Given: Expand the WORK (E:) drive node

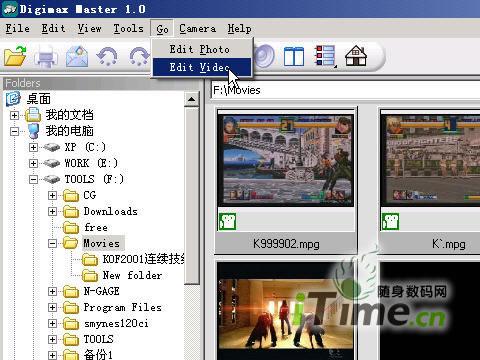Looking at the screenshot, I should pyautogui.click(x=33, y=163).
